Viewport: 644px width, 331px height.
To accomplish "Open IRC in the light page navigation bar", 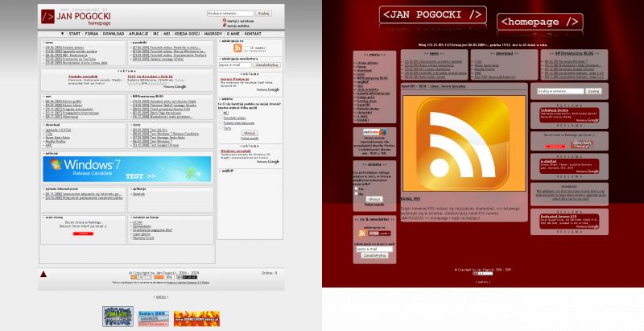I will pyautogui.click(x=156, y=34).
